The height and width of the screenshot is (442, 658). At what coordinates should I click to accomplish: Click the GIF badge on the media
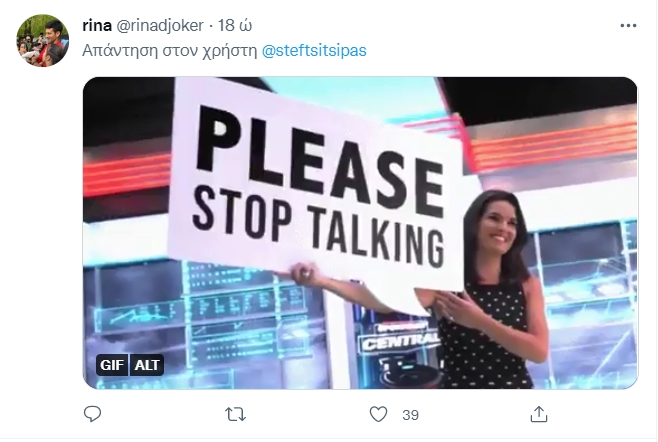tap(112, 365)
